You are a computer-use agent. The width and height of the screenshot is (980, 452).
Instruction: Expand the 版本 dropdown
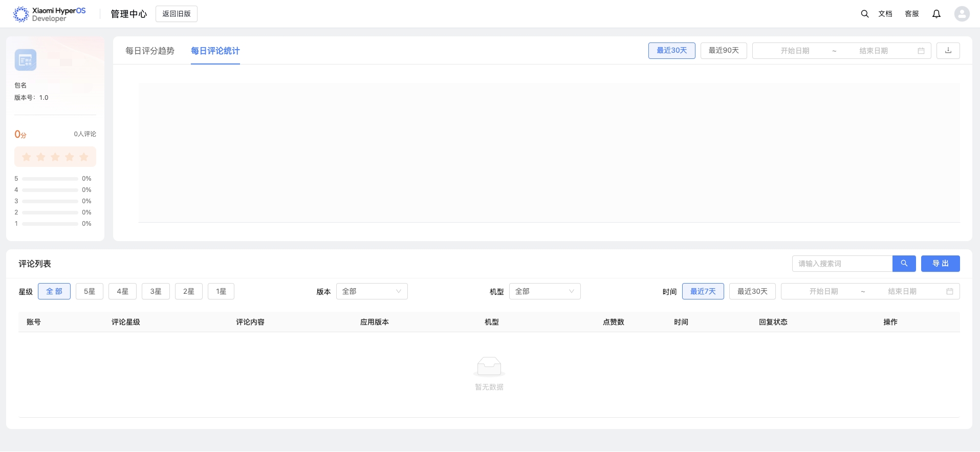pyautogui.click(x=372, y=292)
